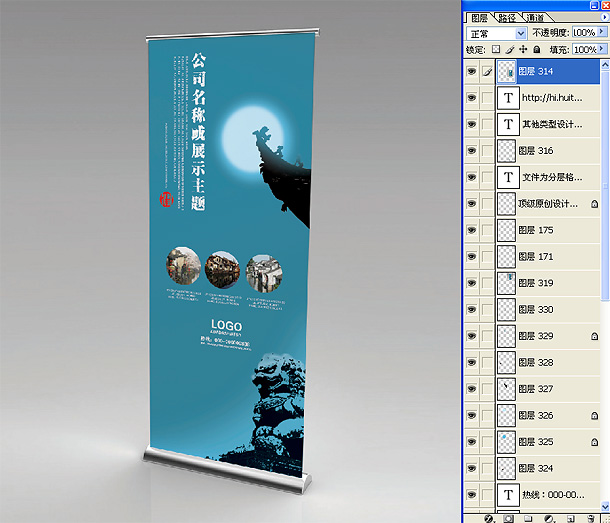Close the layers panel with red X
610x523 pixels.
coord(605,5)
